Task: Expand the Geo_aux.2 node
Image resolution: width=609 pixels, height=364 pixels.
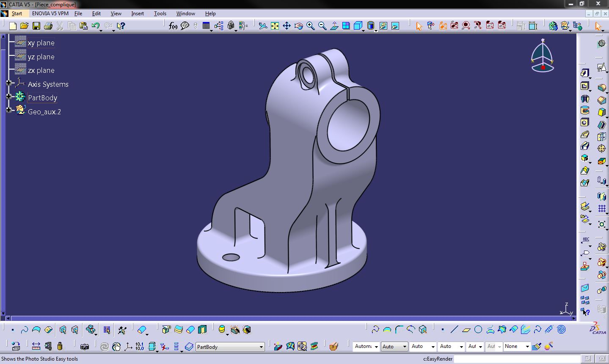Action: (8, 110)
